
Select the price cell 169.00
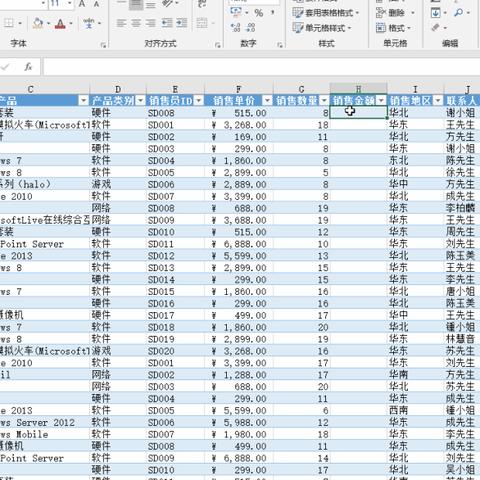coord(239,137)
